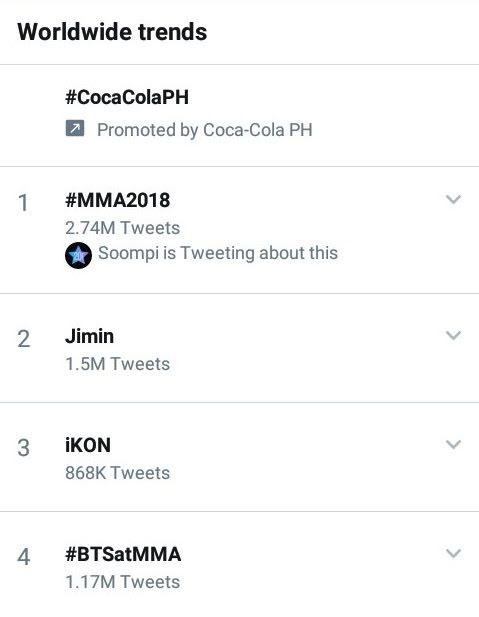Click Soompi is Tweeting about this

[x=218, y=253]
